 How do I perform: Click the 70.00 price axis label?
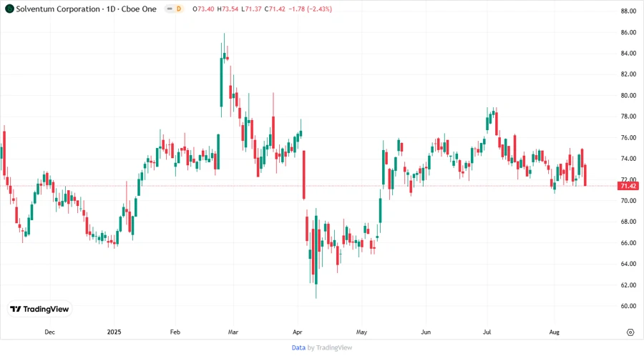pos(628,201)
